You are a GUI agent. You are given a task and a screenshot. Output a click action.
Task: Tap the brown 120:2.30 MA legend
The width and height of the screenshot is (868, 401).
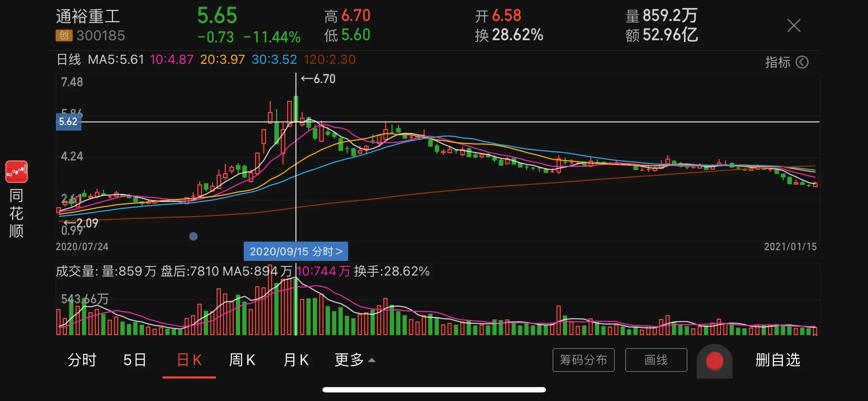click(330, 60)
